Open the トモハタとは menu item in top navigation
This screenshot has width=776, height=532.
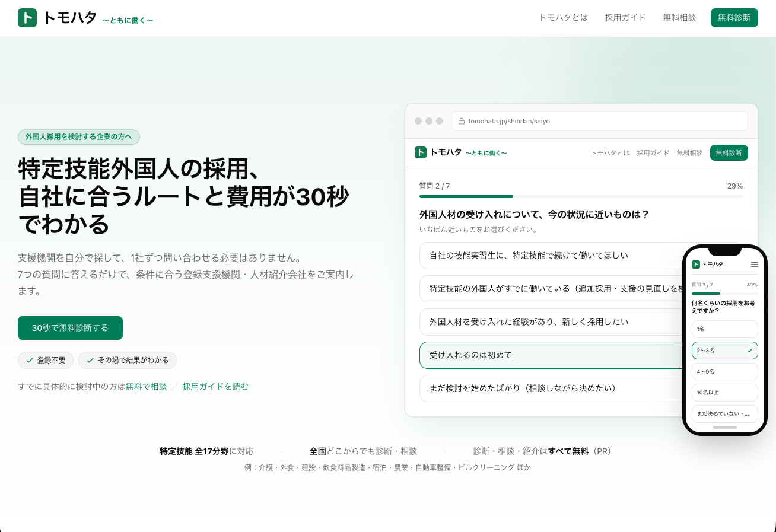tap(563, 18)
